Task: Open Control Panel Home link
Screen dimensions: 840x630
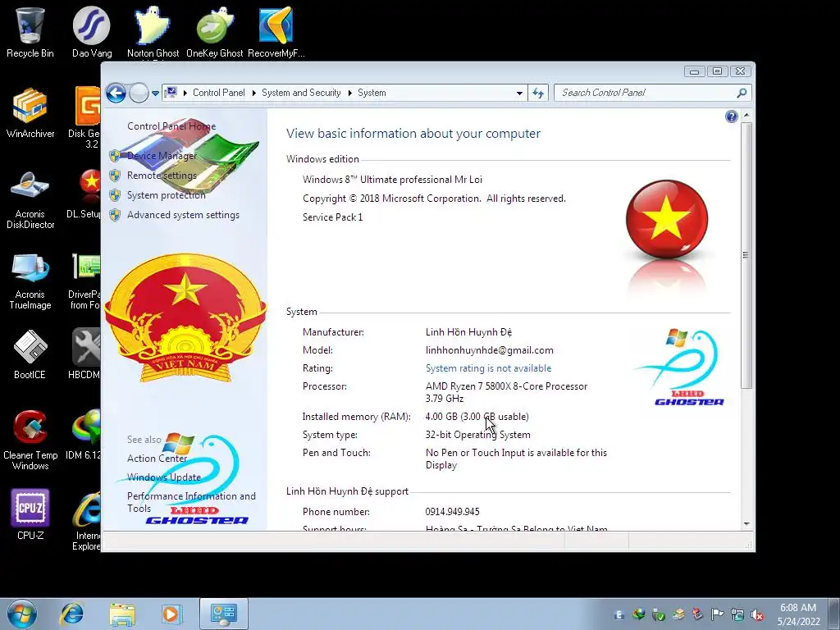Action: (171, 126)
